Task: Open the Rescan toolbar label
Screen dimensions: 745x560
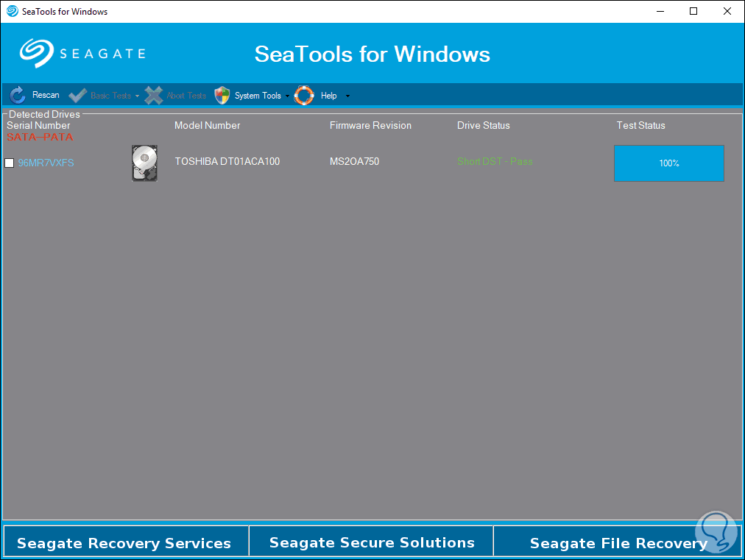Action: click(46, 95)
